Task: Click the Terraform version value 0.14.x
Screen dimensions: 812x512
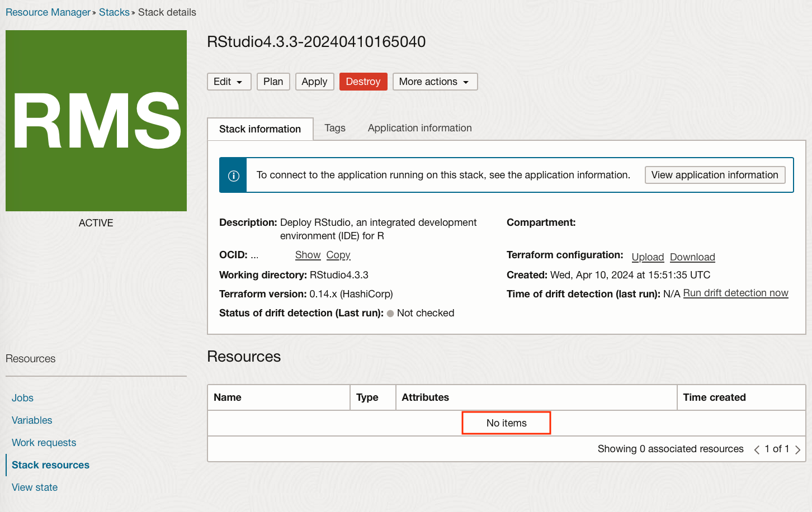Action: point(351,294)
